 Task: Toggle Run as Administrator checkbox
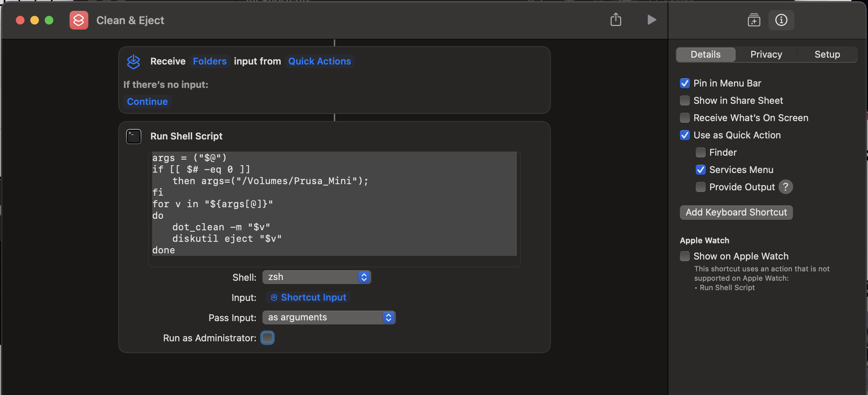[267, 338]
